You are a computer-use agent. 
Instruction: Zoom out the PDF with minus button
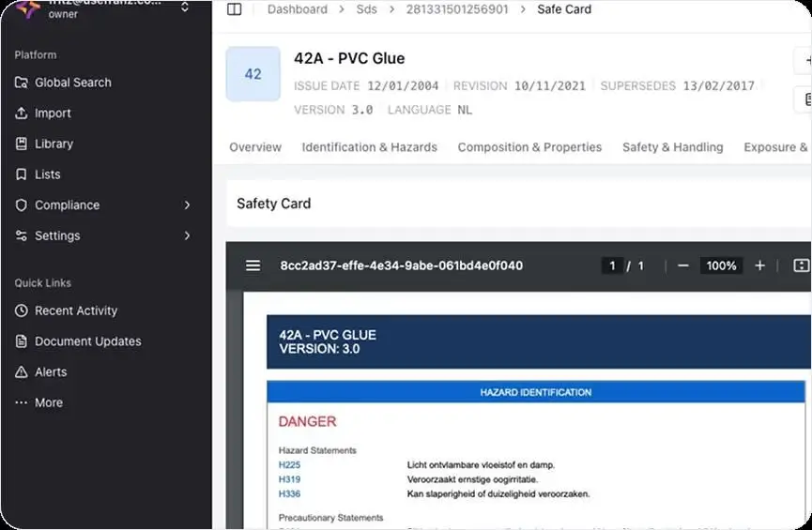[x=682, y=265]
